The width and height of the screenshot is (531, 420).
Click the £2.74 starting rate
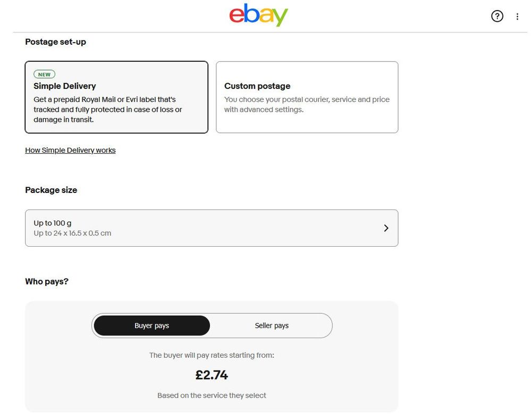pos(212,375)
